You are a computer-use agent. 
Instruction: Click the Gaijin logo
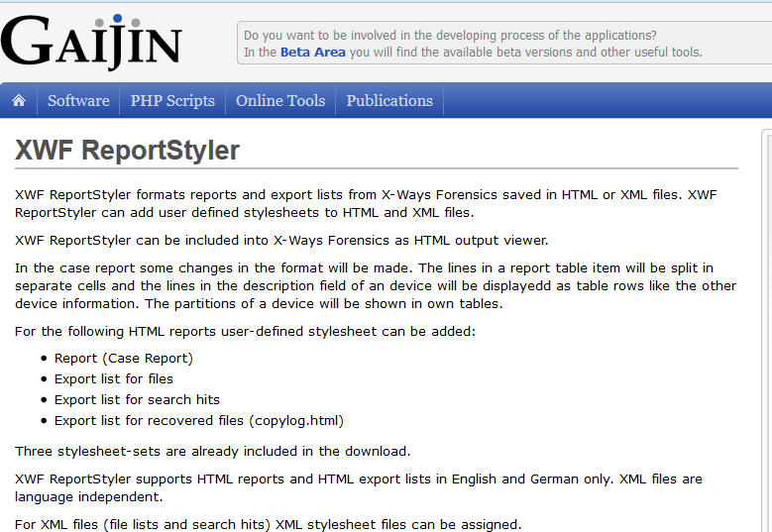[91, 42]
